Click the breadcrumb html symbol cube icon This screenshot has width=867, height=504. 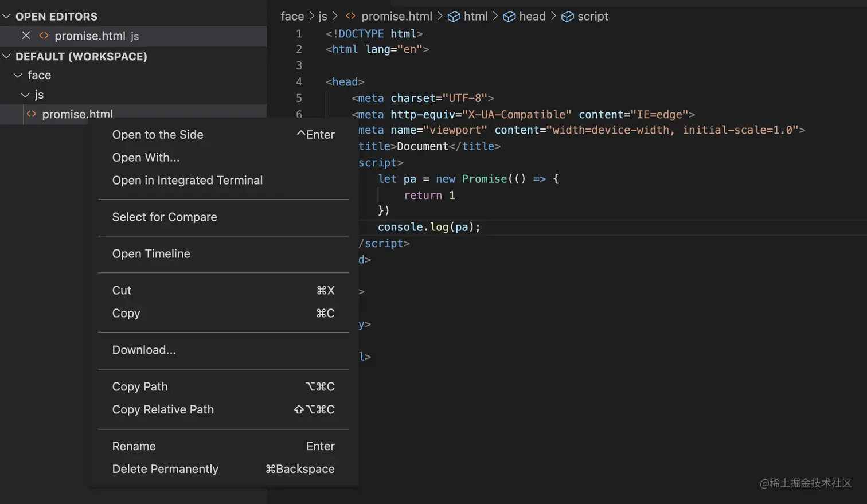point(454,17)
